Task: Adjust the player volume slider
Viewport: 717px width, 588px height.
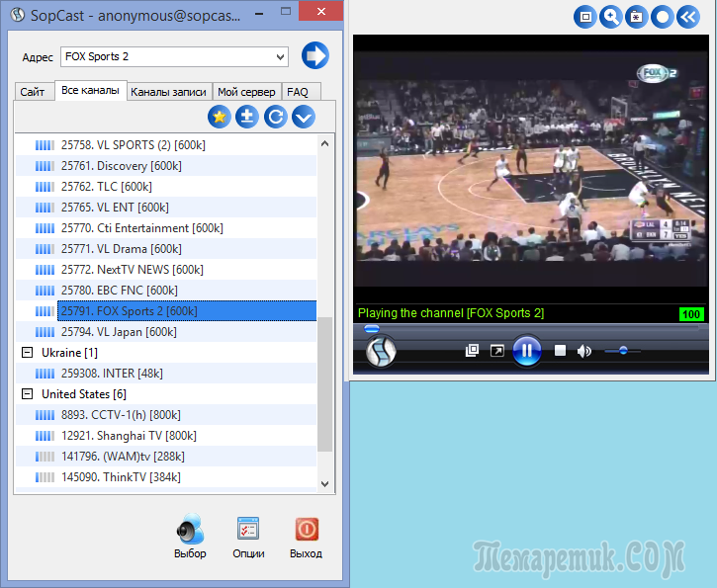Action: coord(623,351)
